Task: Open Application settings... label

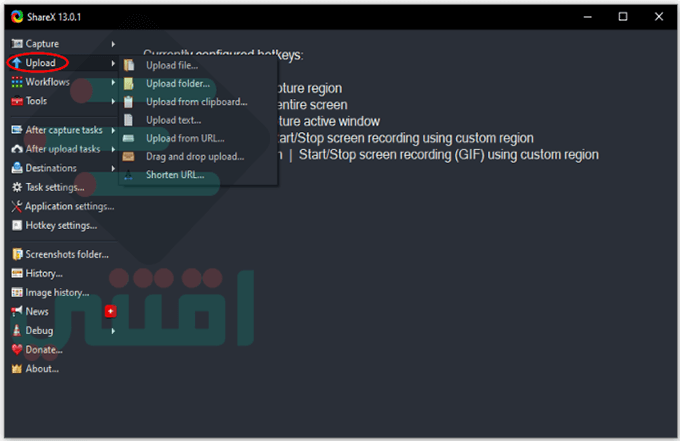Action: click(x=69, y=206)
